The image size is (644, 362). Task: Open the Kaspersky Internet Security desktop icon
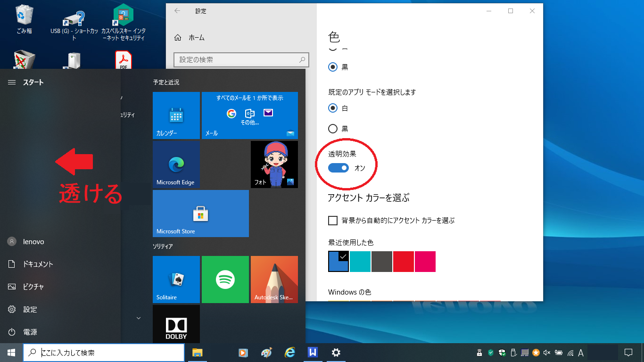point(124,22)
